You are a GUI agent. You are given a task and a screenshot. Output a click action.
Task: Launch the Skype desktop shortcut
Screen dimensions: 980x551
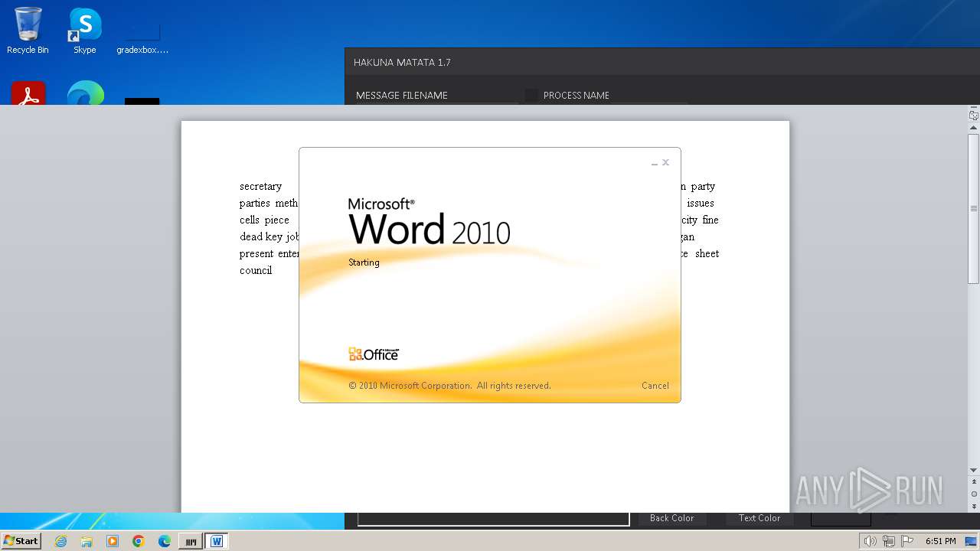pos(85,31)
